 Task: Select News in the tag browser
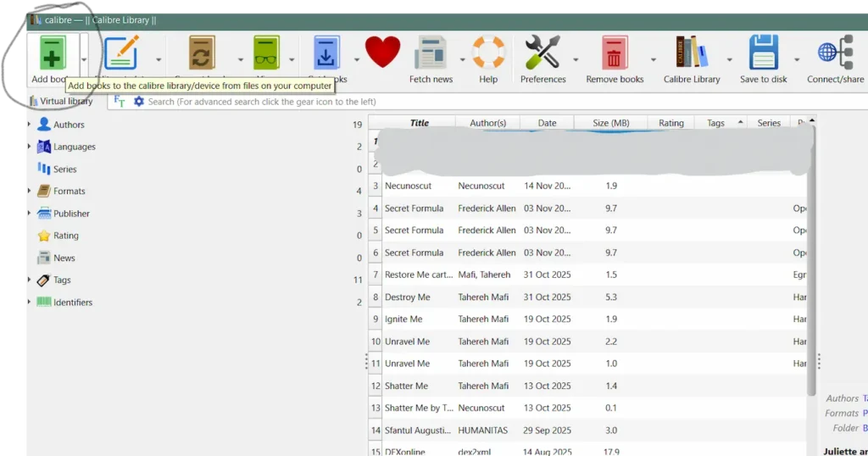pyautogui.click(x=64, y=258)
